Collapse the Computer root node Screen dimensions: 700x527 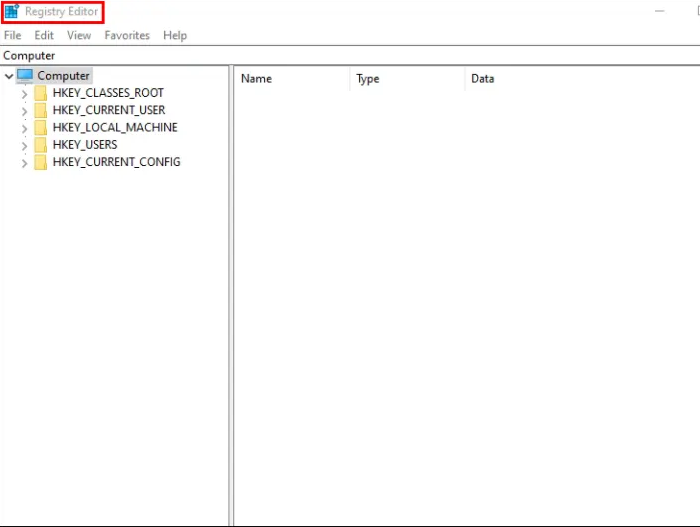(x=8, y=76)
